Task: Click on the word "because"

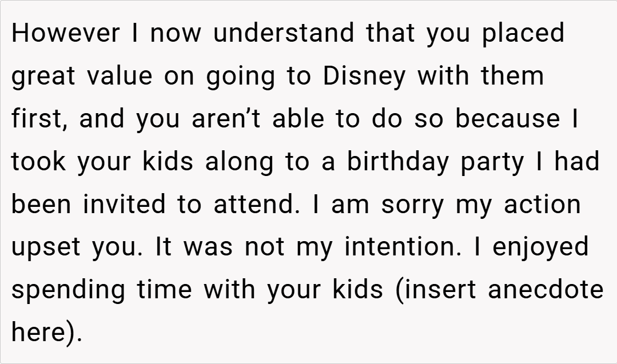Action: (x=508, y=118)
